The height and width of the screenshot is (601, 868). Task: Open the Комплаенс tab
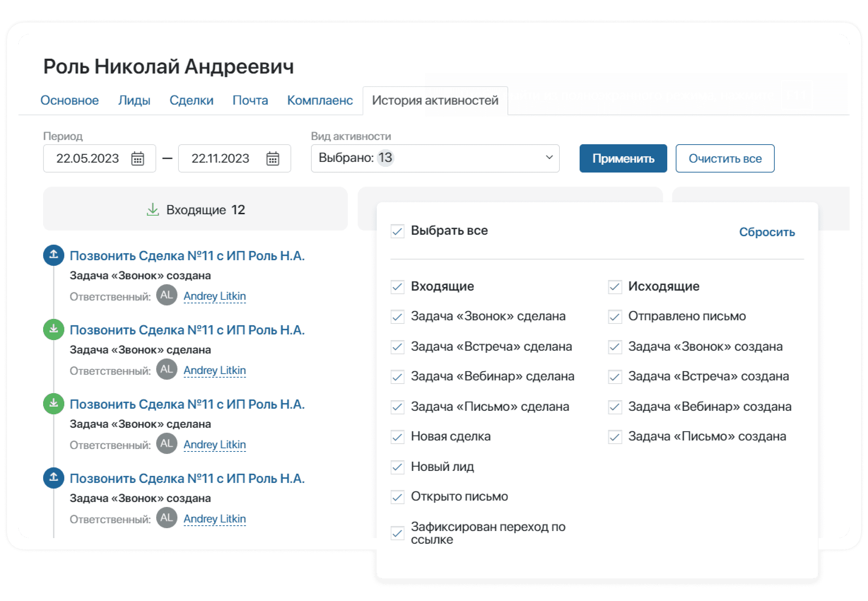tap(319, 100)
